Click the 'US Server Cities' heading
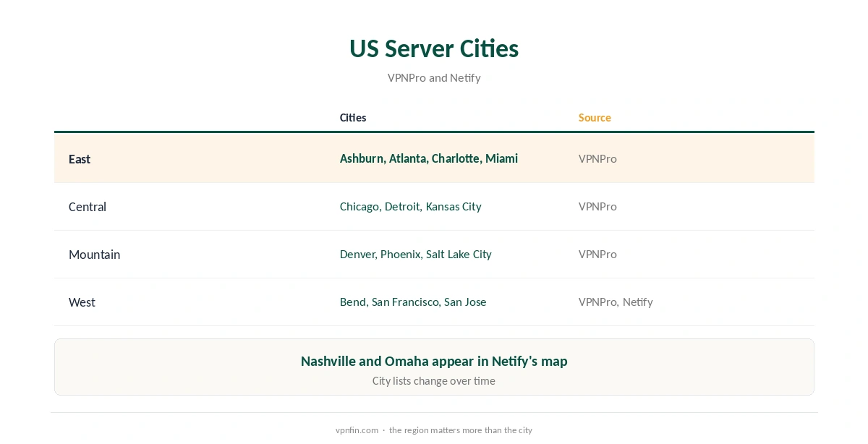868x444 pixels. click(x=434, y=48)
